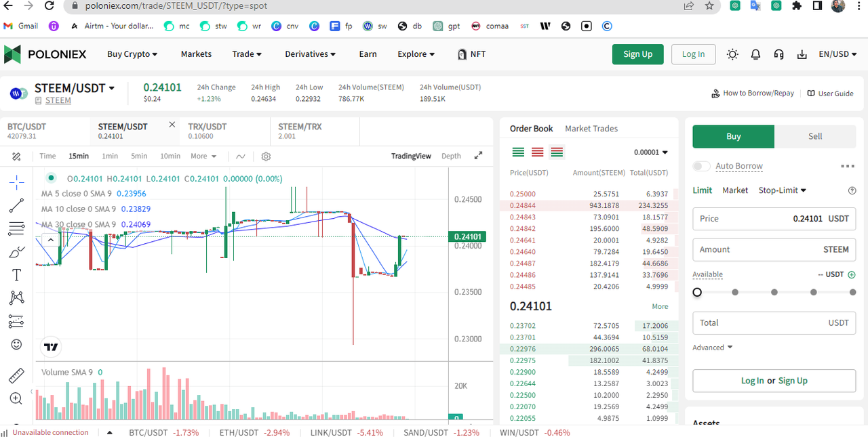Click the Poloniex logo
868x439 pixels.
coord(45,54)
